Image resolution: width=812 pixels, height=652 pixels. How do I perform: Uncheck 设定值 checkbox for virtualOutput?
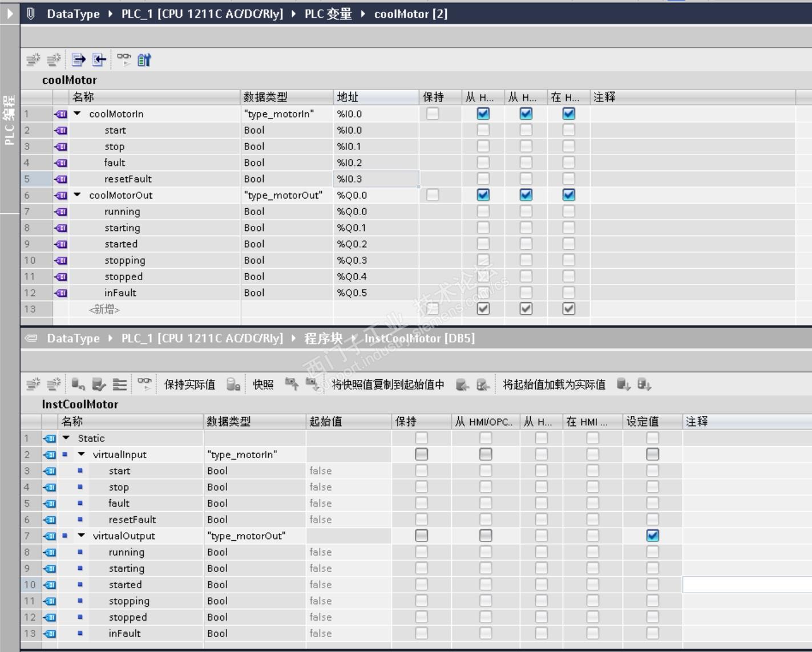pos(653,536)
